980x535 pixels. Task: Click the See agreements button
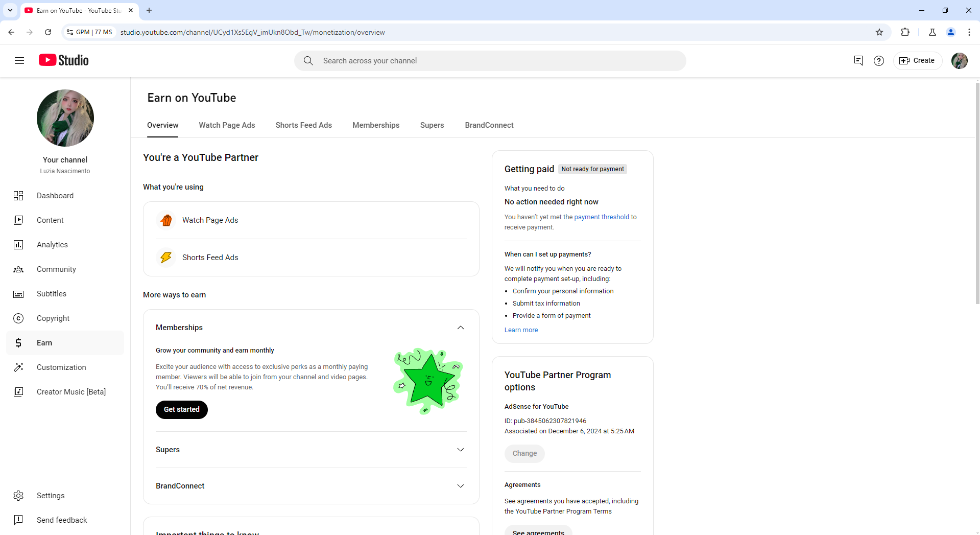coord(538,530)
